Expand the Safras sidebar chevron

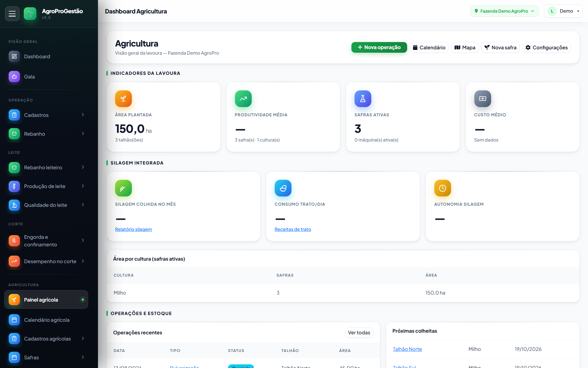tap(83, 357)
